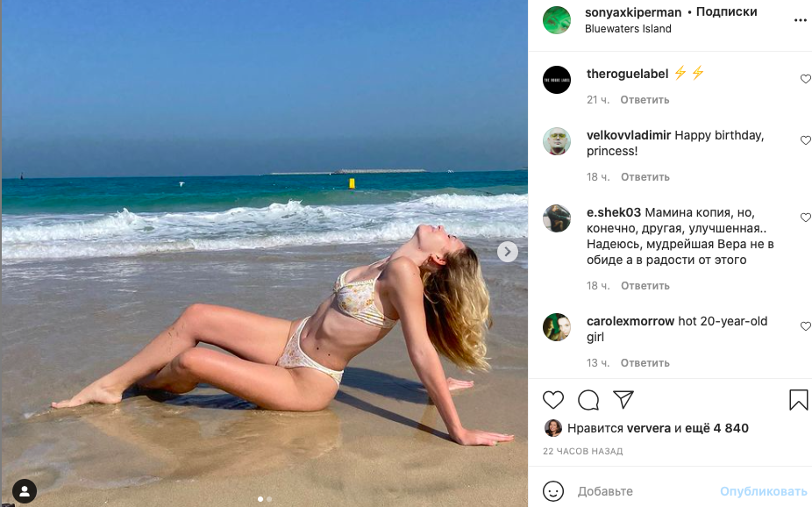Open Bluewaters Island location link
The height and width of the screenshot is (507, 812).
pos(628,29)
